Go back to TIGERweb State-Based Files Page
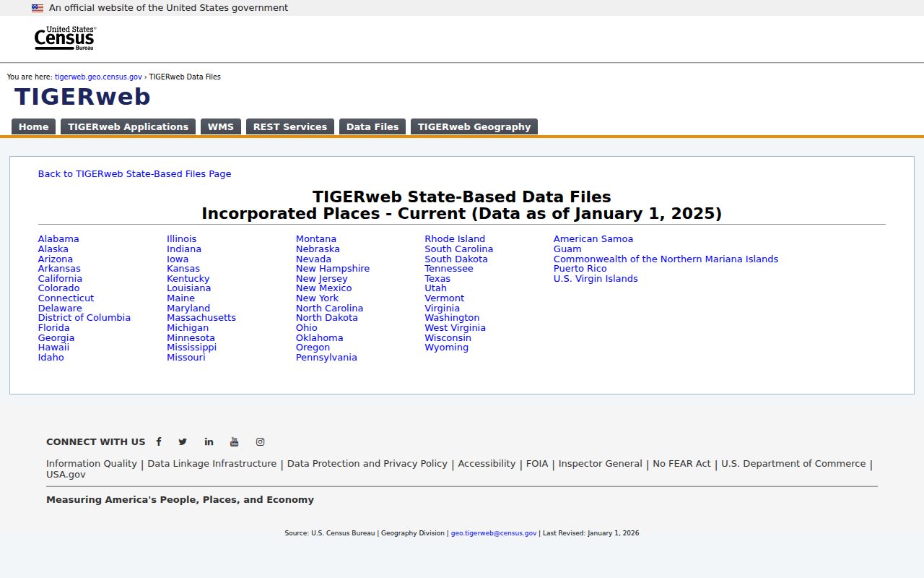The image size is (924, 578). [x=135, y=174]
